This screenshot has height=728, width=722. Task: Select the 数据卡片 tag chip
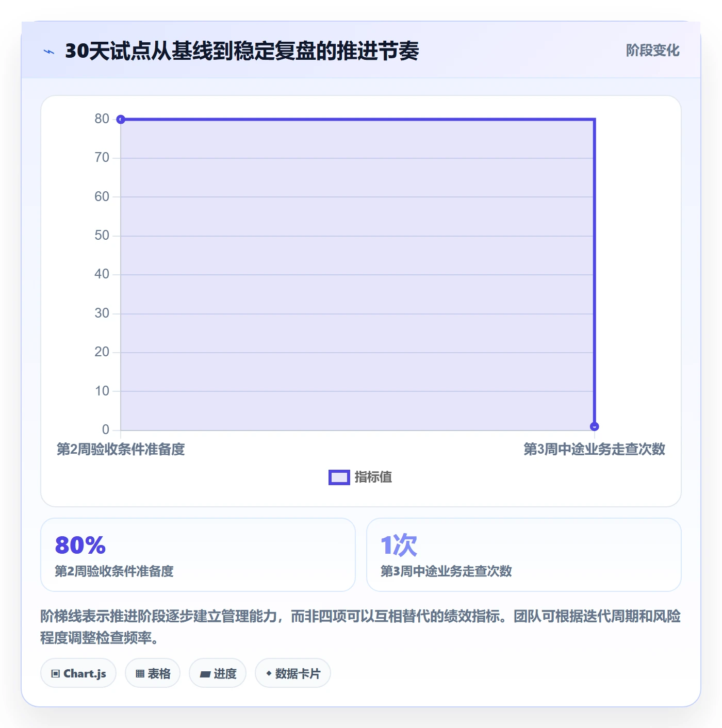(293, 673)
